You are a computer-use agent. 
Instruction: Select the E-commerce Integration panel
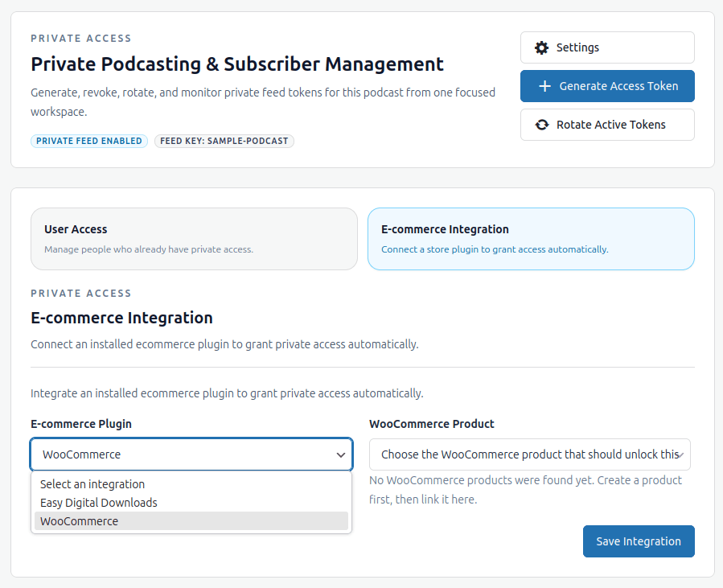point(531,239)
